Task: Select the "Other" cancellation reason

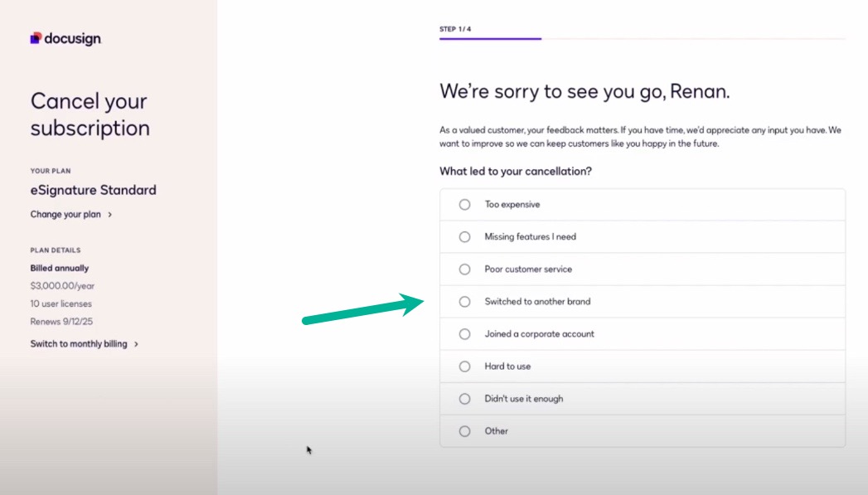Action: pos(464,430)
